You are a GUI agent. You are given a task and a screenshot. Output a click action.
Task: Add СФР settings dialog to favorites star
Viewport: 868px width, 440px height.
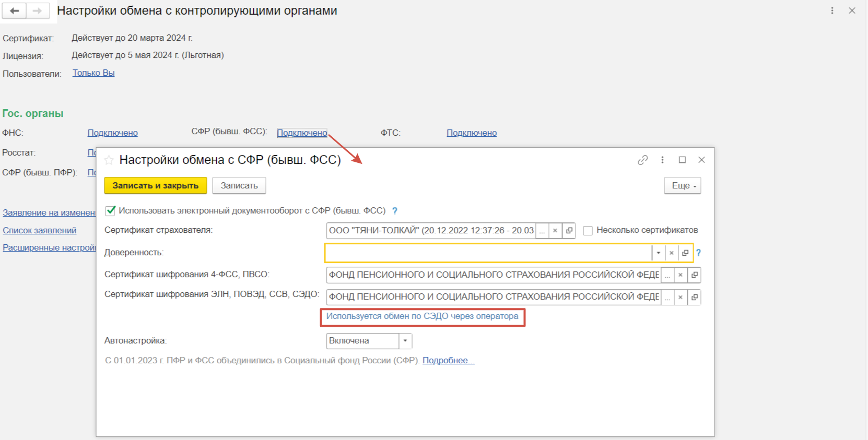pos(109,160)
